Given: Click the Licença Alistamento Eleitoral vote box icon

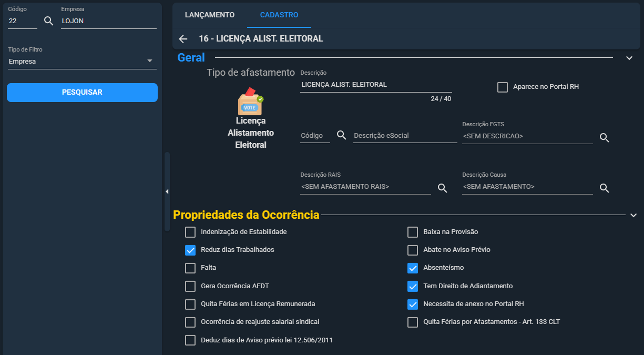Looking at the screenshot, I should tap(251, 100).
